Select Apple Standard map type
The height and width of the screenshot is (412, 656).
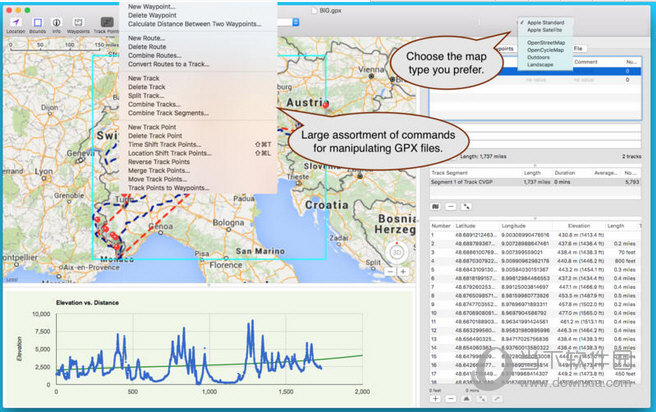[546, 23]
